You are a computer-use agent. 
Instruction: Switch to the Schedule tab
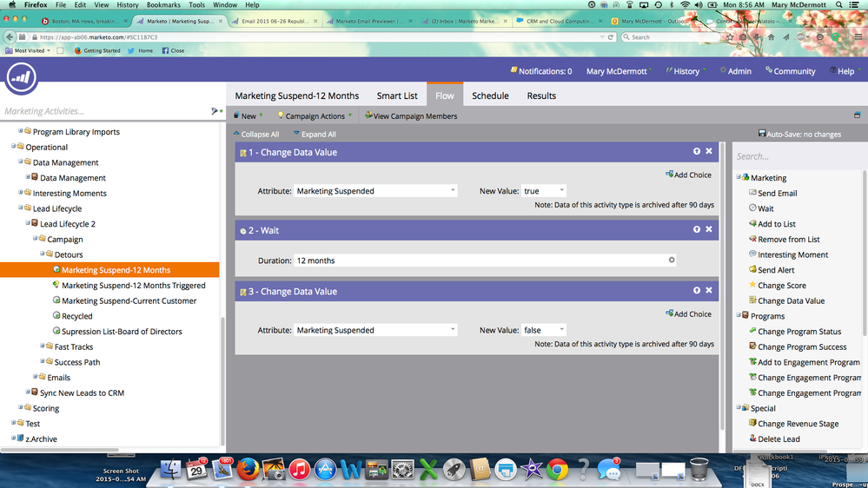coord(490,96)
